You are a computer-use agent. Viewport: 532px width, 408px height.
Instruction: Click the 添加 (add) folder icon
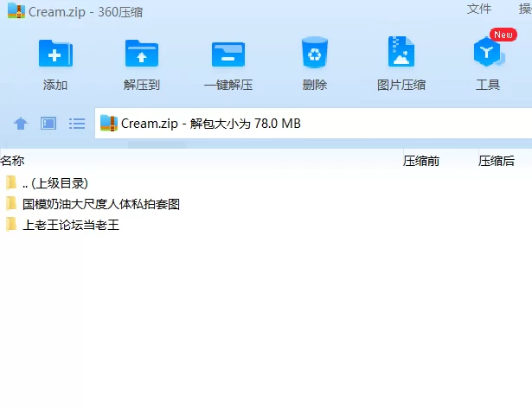pyautogui.click(x=55, y=54)
